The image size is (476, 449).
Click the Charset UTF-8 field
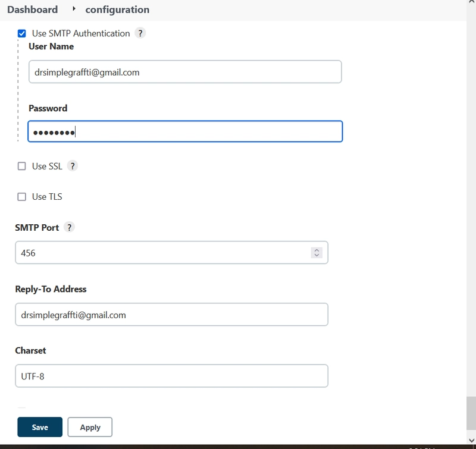[x=171, y=376]
